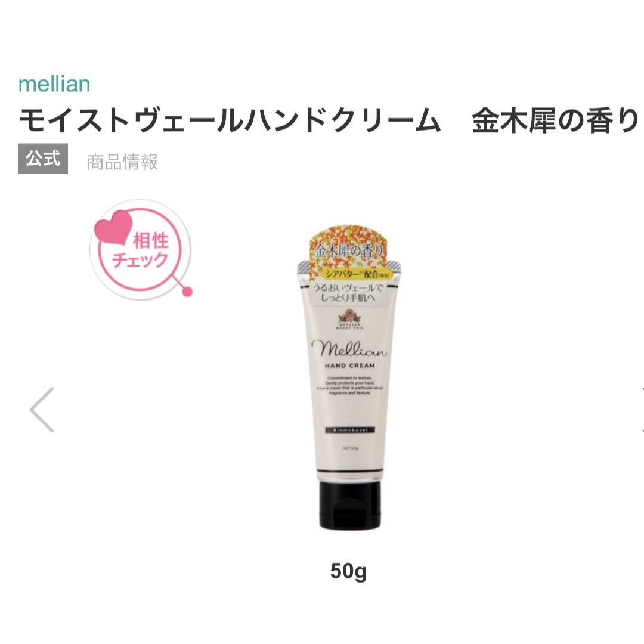Open the 相性チェック compatibility check badge
The image size is (644, 644).
click(141, 250)
